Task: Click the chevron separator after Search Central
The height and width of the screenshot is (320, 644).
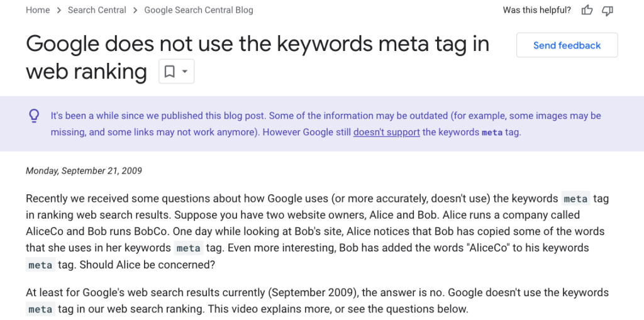Action: click(135, 10)
